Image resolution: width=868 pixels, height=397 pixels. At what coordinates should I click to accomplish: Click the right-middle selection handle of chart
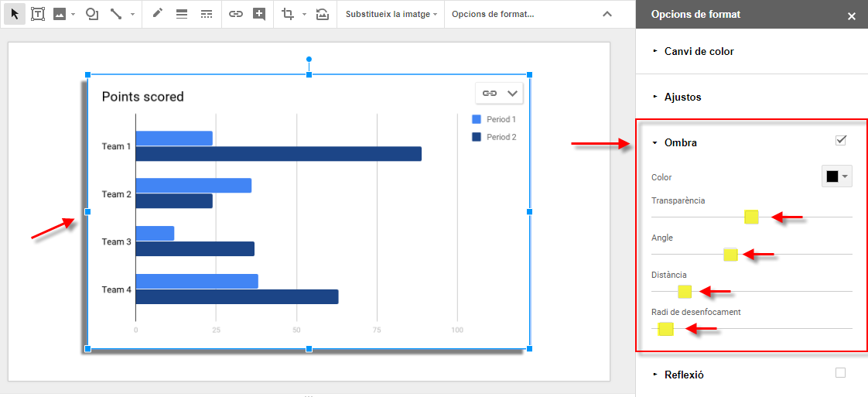529,211
